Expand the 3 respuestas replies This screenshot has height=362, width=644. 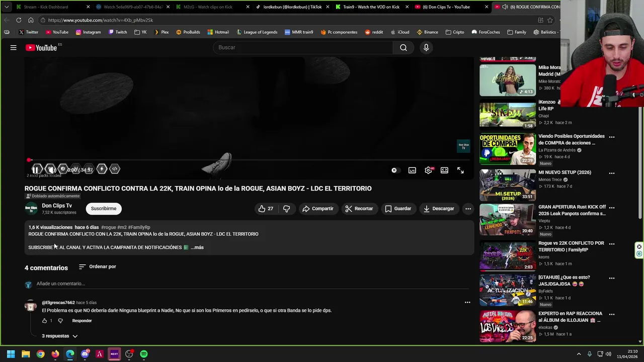point(60,336)
